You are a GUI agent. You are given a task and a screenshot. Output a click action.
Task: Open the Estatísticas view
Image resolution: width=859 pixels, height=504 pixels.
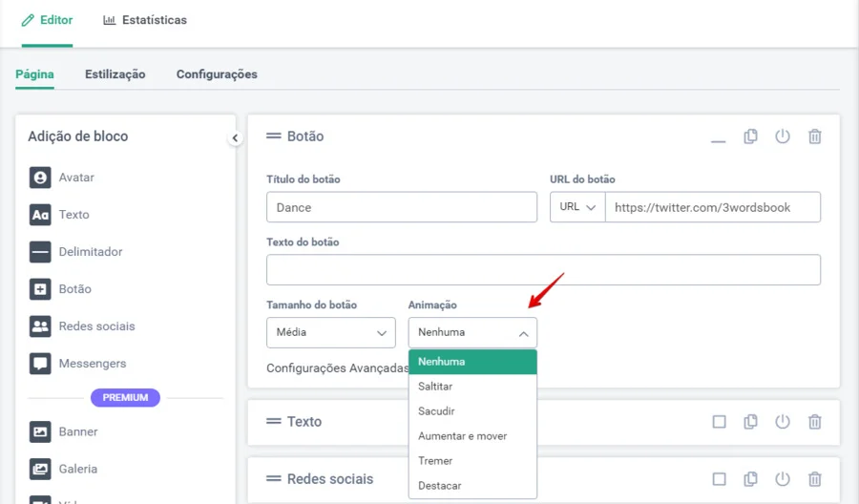(x=145, y=20)
